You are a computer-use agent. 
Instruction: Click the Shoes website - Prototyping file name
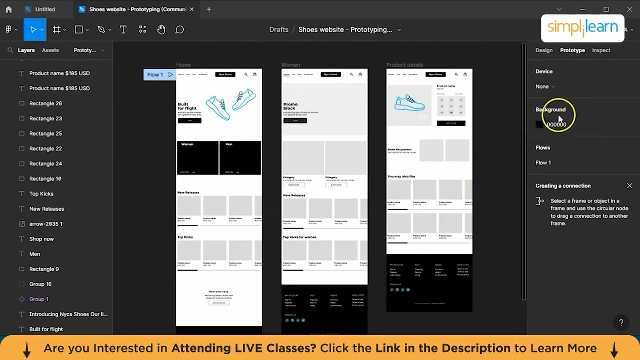pyautogui.click(x=345, y=30)
